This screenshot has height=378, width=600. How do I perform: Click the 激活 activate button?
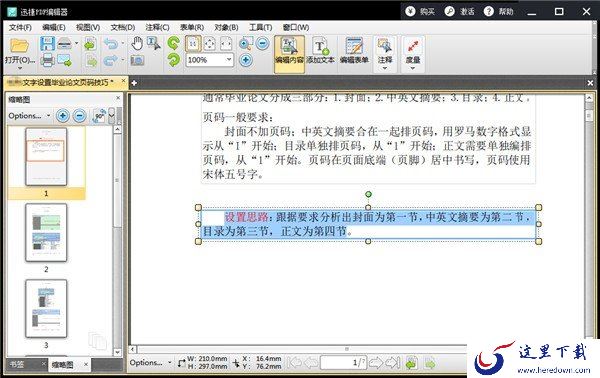click(460, 11)
